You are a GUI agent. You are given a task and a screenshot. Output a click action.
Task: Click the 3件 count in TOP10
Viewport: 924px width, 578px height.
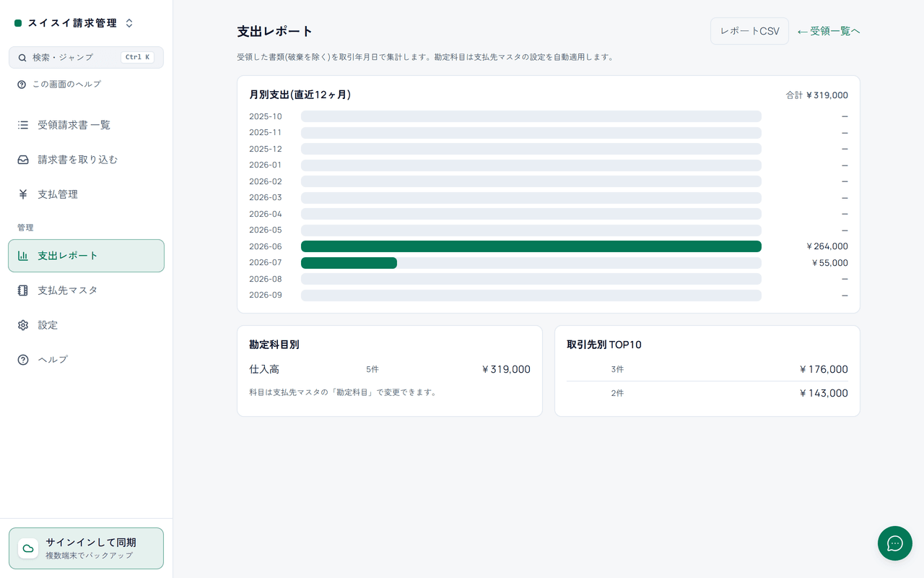(617, 369)
